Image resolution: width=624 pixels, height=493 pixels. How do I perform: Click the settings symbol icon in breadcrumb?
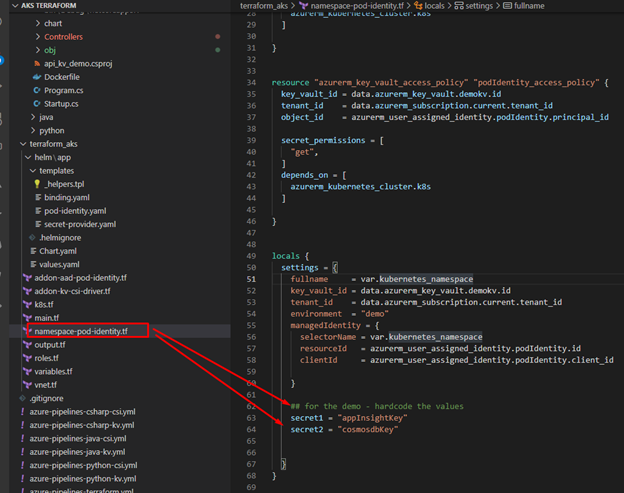(459, 6)
